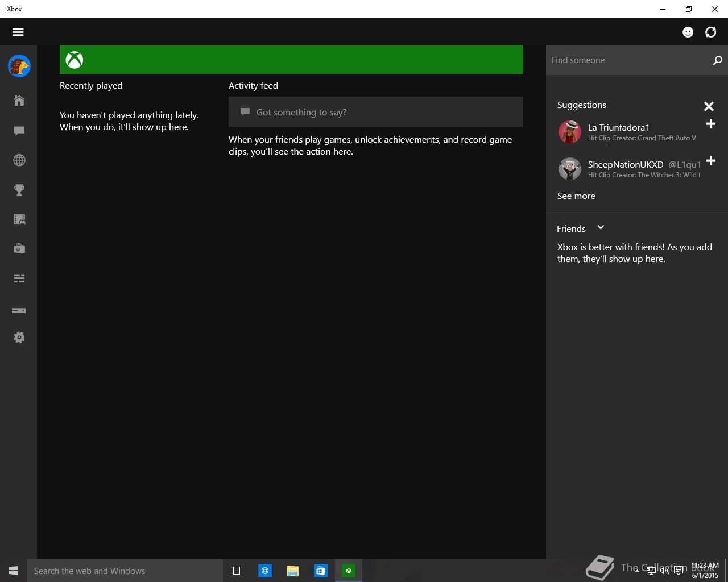Open Messages from the sidebar
The width and height of the screenshot is (728, 582).
pos(19,131)
